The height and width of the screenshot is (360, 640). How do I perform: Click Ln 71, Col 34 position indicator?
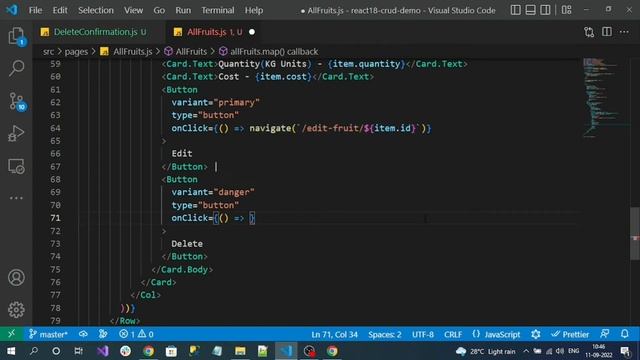tap(334, 334)
